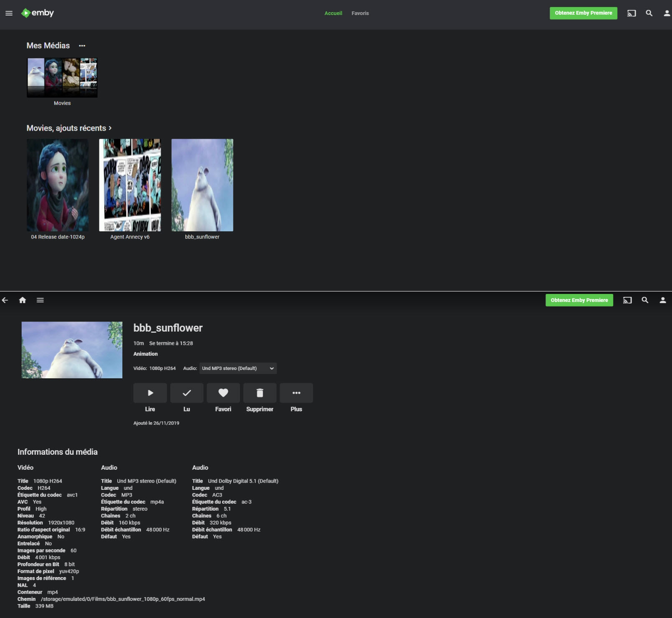Open search in the top header
The image size is (672, 618).
click(x=649, y=13)
